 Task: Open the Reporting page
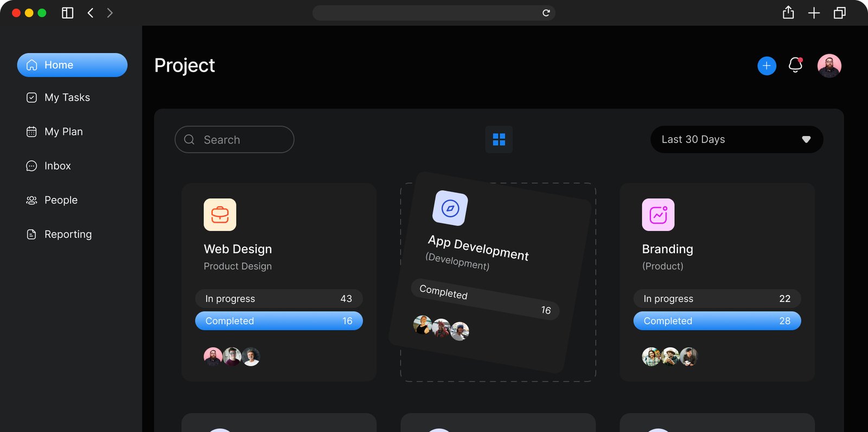[x=67, y=234]
